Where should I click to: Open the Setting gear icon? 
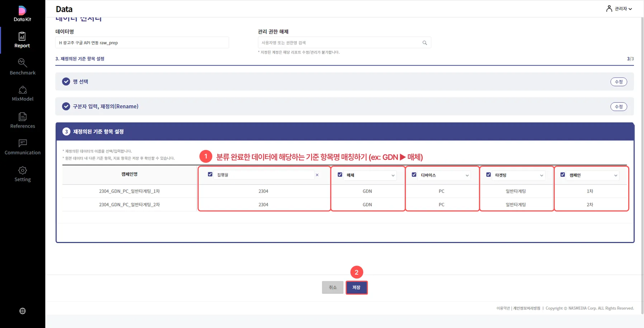pos(23,170)
